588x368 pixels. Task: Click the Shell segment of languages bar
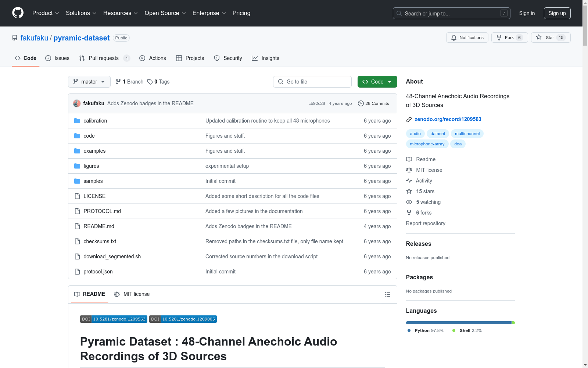click(513, 323)
